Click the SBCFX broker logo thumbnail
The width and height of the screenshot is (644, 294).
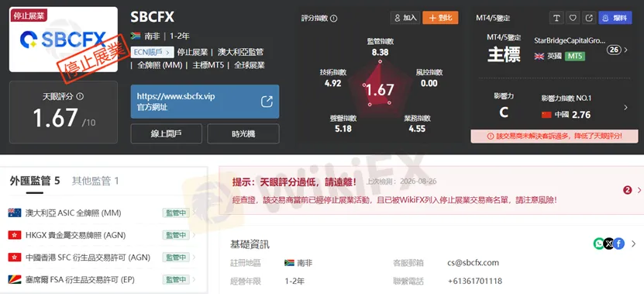tap(64, 40)
